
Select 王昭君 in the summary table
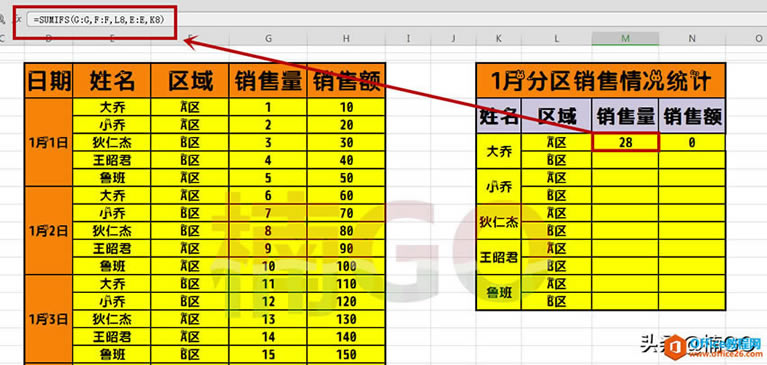(498, 257)
